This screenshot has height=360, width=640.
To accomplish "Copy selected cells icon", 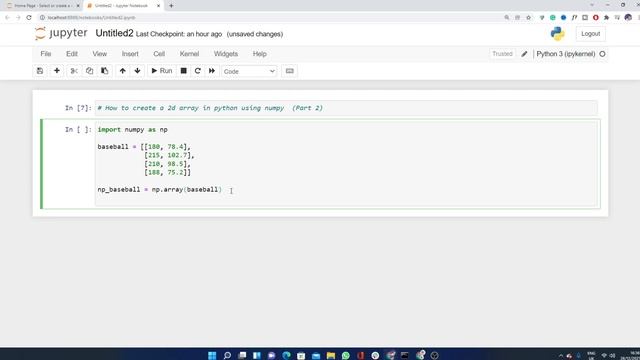I will point(89,71).
